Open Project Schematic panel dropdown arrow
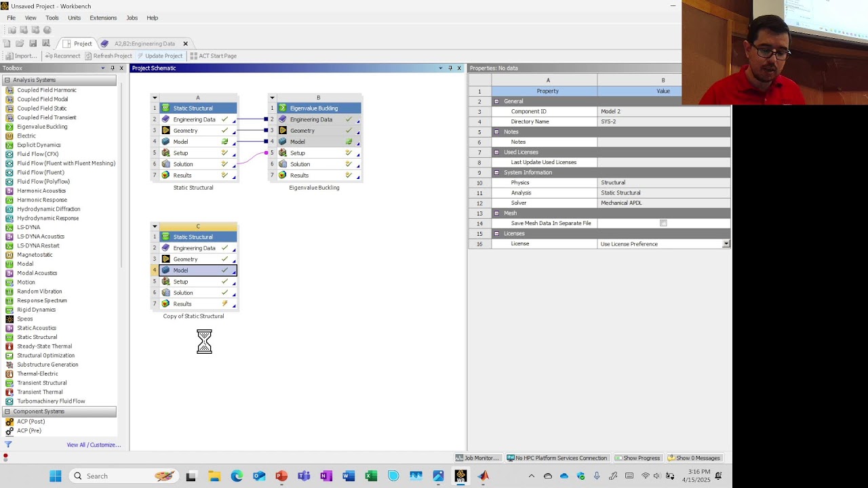The image size is (868, 488). coord(440,68)
